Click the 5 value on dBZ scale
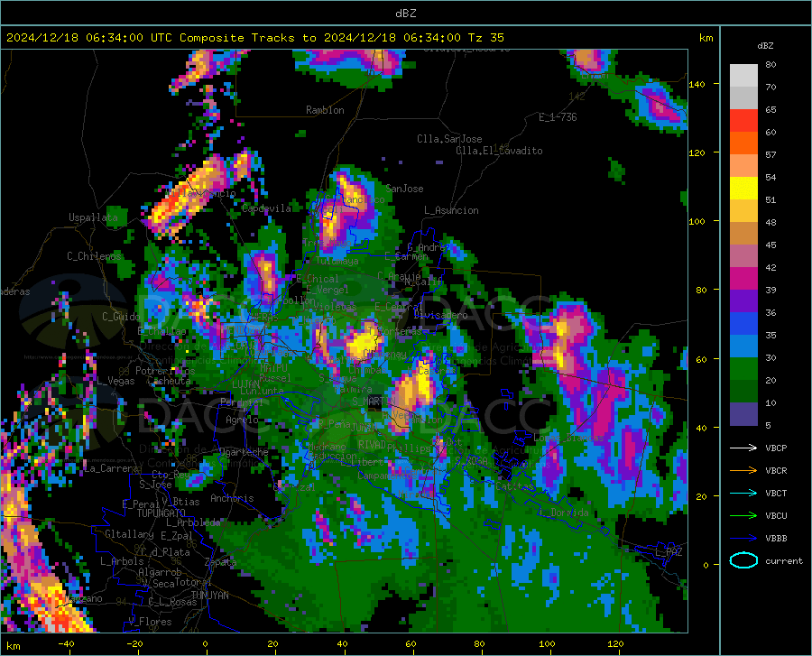This screenshot has width=812, height=656. [x=768, y=426]
